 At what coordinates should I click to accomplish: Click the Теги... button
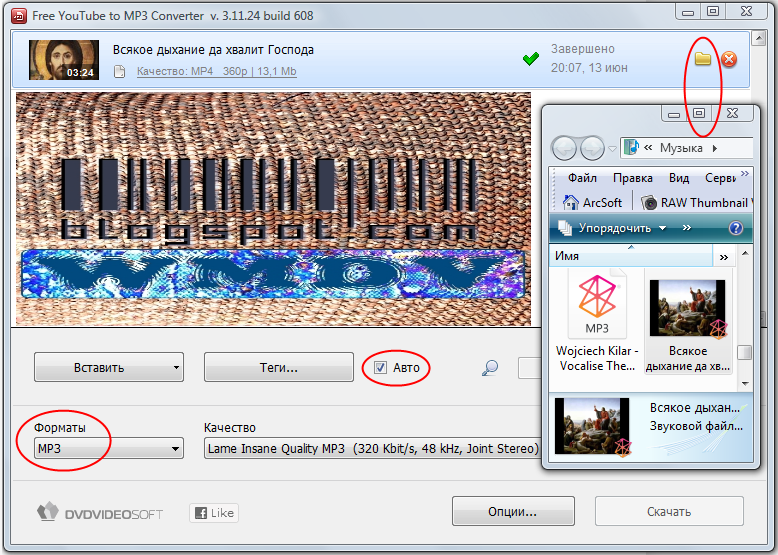tap(279, 368)
